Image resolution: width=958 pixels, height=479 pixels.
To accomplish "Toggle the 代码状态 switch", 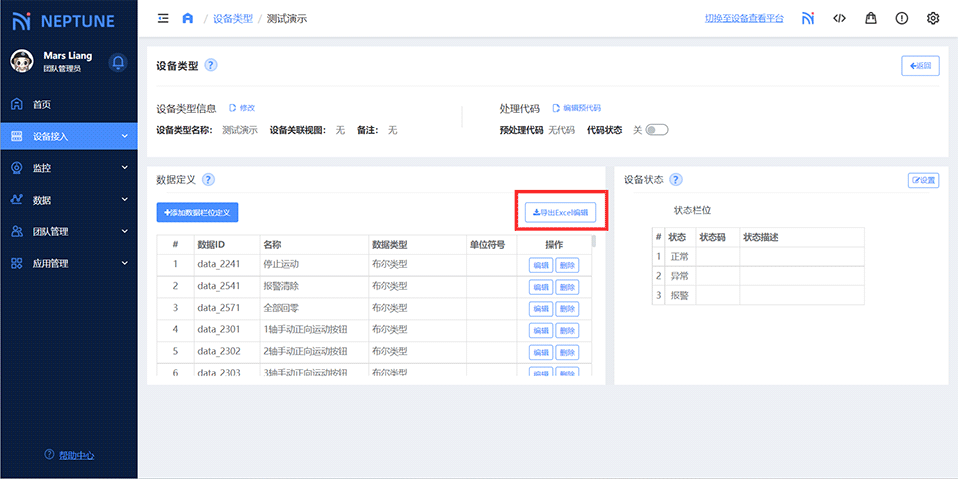I will tap(656, 130).
